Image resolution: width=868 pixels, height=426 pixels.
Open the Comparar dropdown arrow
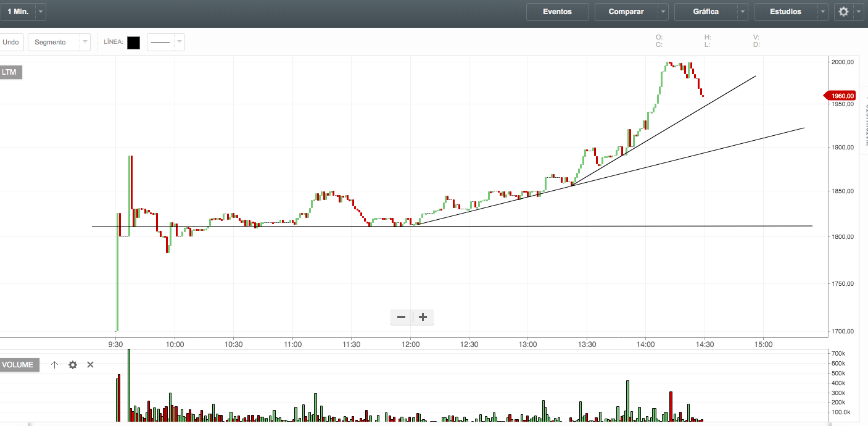coord(663,12)
